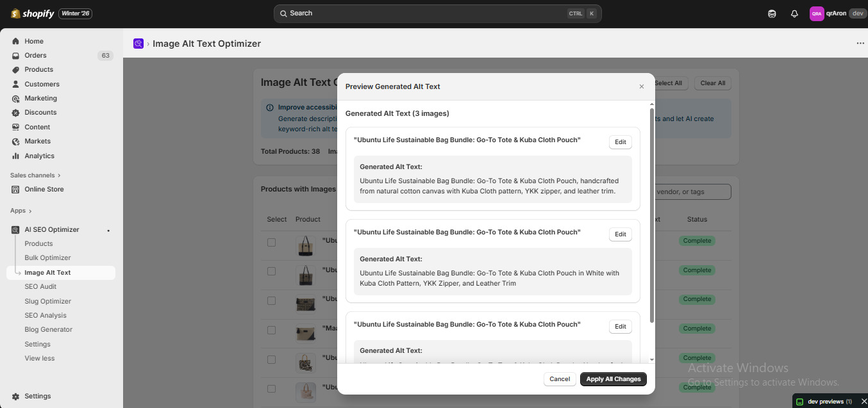Open the sidekick assistant icon in top bar

tap(772, 13)
